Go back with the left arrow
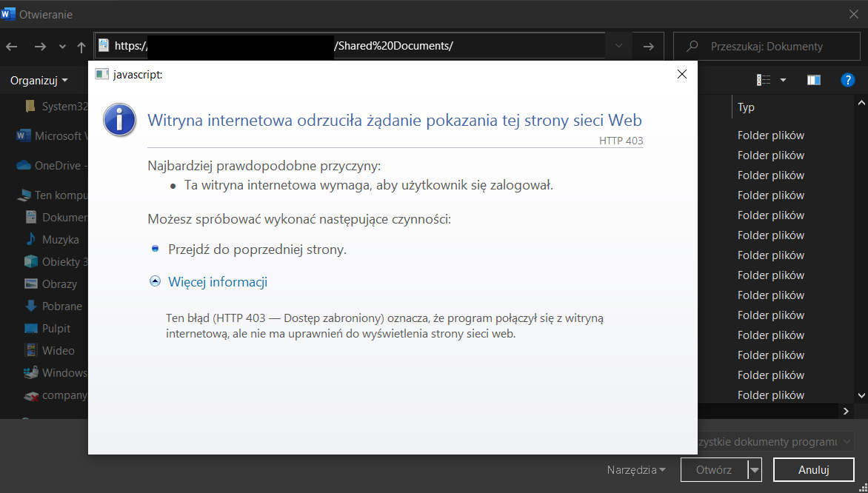868x493 pixels. point(11,47)
